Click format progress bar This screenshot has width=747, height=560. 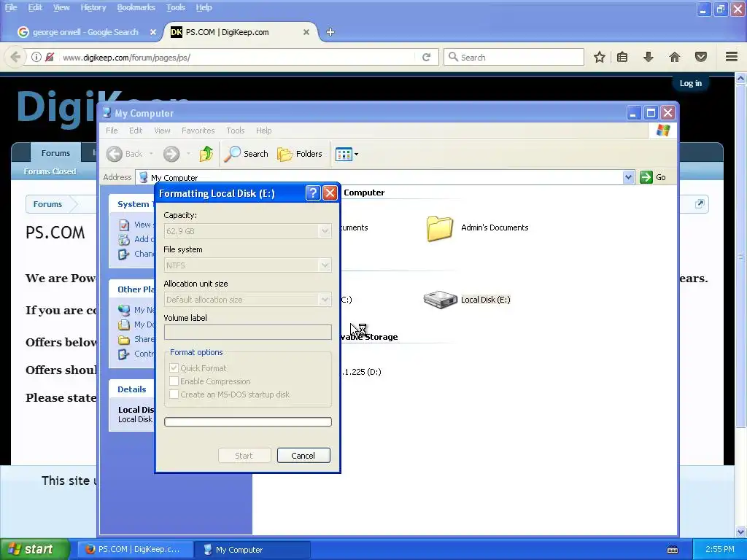[248, 421]
